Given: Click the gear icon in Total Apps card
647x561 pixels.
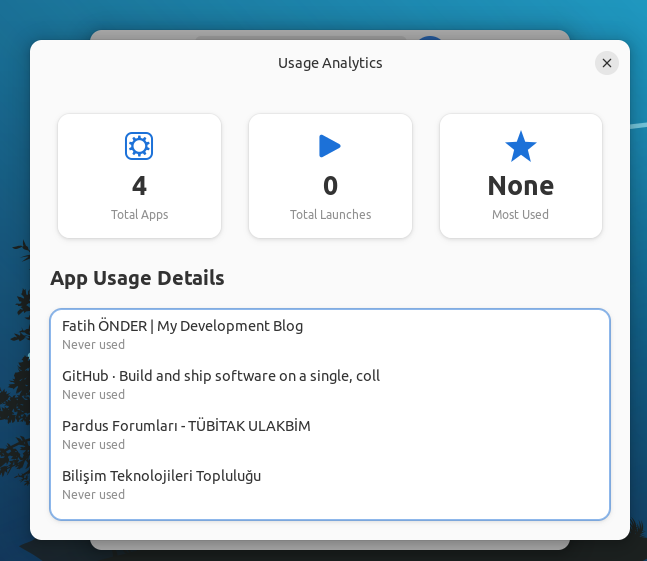Looking at the screenshot, I should [x=139, y=146].
